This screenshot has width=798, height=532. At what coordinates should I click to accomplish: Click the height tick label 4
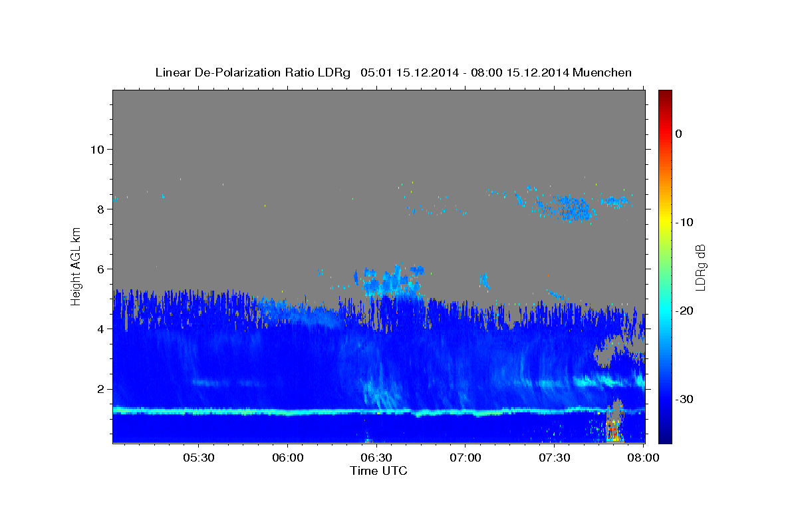pos(100,329)
